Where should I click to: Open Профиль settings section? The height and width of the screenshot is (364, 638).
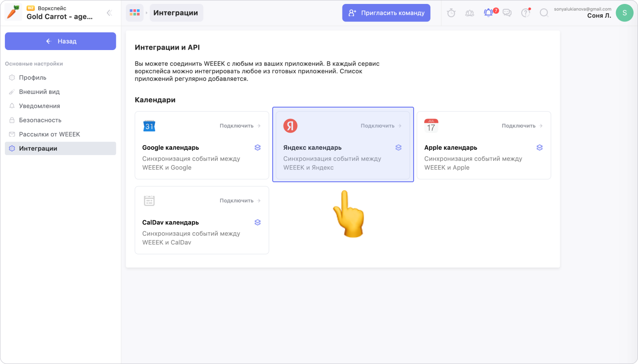pyautogui.click(x=61, y=78)
